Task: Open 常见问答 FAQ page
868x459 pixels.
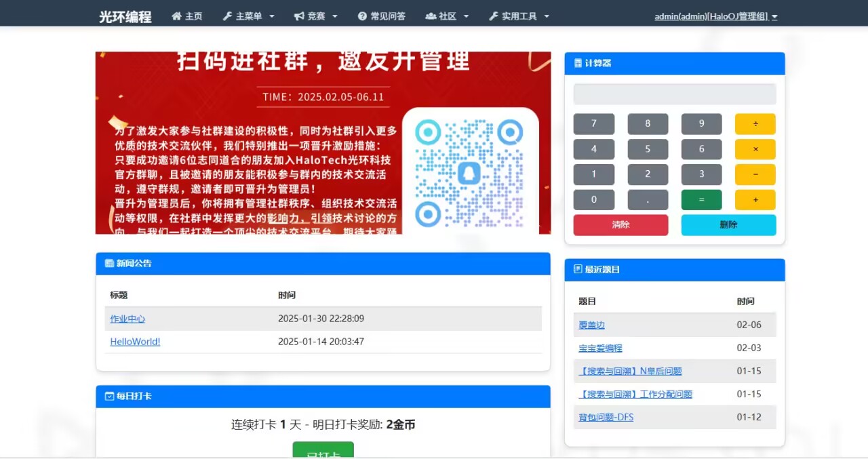Action: click(x=382, y=16)
